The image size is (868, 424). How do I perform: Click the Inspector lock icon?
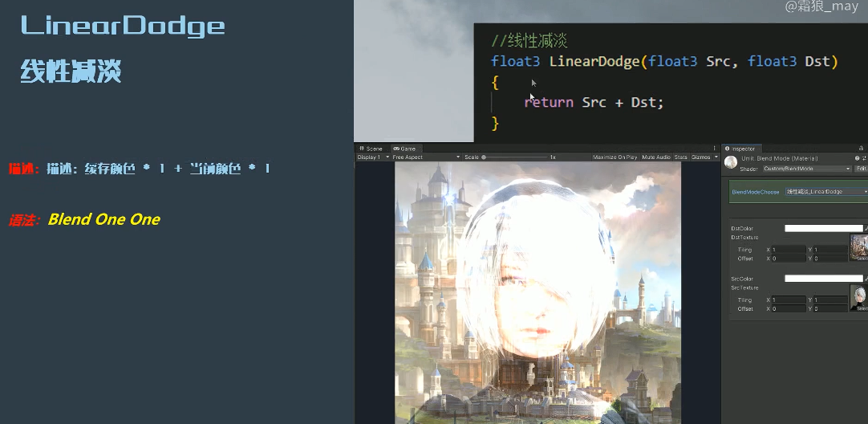(861, 149)
